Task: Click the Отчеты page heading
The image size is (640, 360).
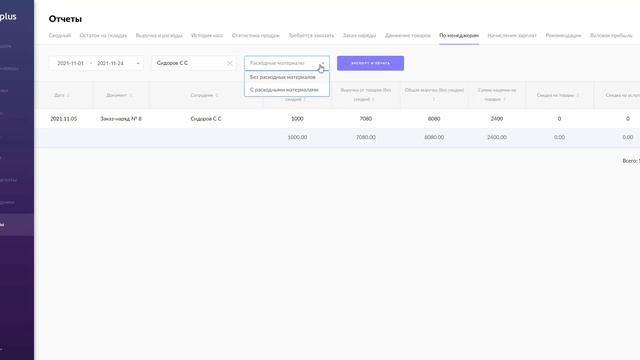Action: point(65,19)
